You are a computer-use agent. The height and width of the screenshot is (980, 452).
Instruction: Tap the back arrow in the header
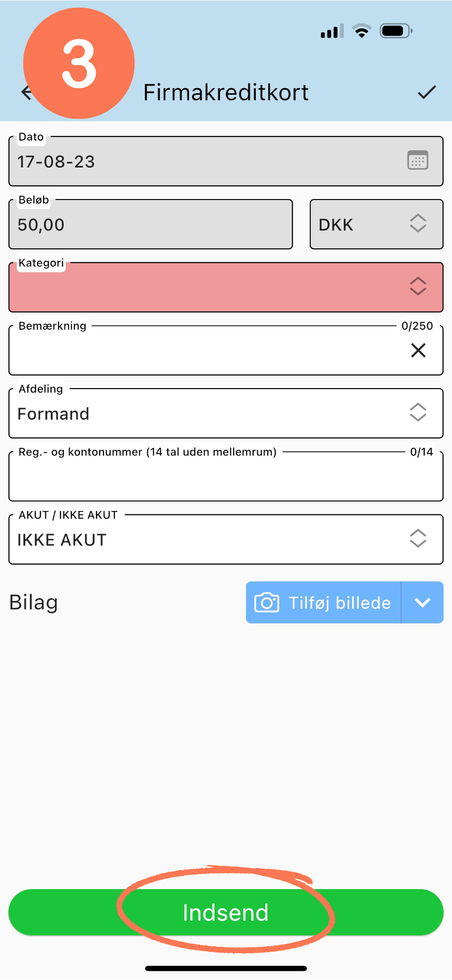tap(26, 92)
